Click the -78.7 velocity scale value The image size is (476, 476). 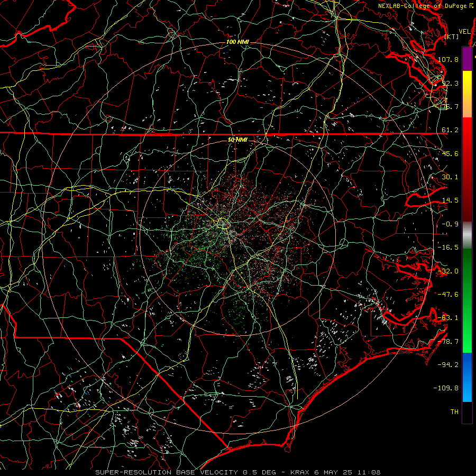click(x=448, y=342)
